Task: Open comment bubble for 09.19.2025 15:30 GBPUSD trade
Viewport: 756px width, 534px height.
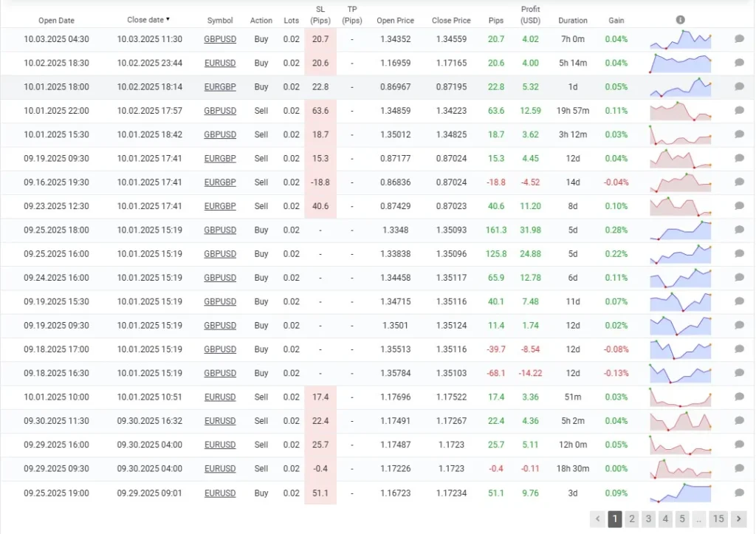Action: pyautogui.click(x=739, y=301)
